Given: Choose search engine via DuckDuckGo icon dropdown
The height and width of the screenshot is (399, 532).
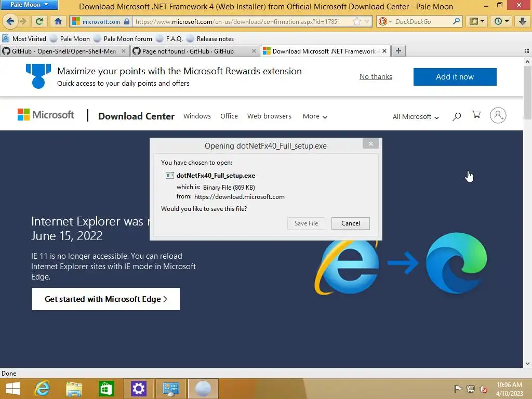Looking at the screenshot, I should 385,21.
